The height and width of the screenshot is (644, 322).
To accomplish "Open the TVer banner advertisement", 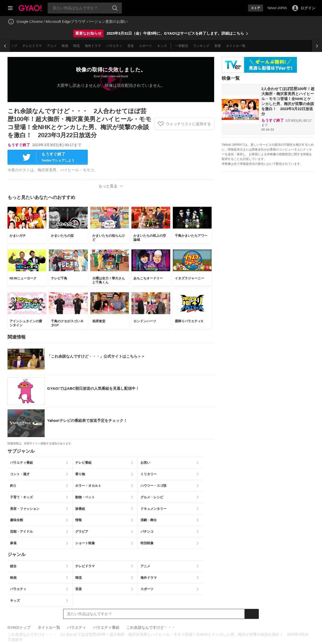I will tap(259, 65).
